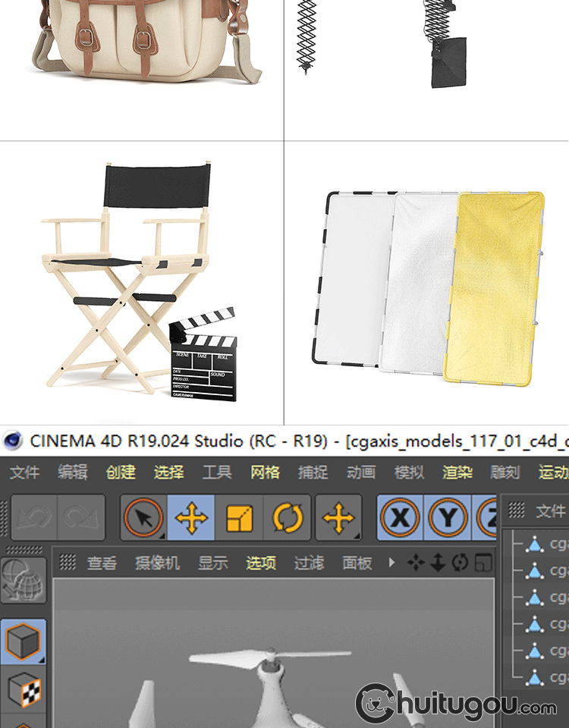This screenshot has width=569, height=728.
Task: Toggle the X axis lock
Action: click(x=400, y=519)
